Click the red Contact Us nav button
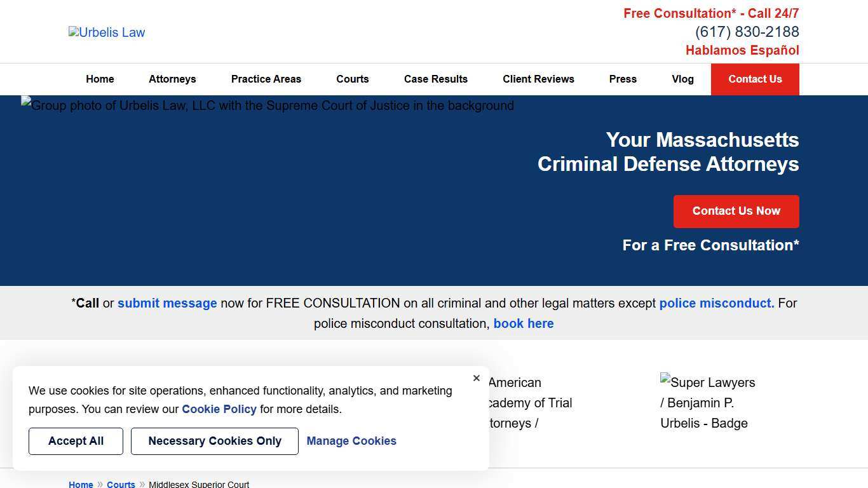The width and height of the screenshot is (868, 488). coord(755,79)
